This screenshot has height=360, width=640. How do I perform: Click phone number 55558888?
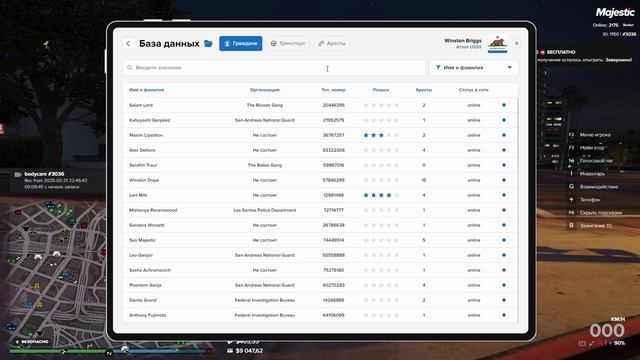point(333,255)
